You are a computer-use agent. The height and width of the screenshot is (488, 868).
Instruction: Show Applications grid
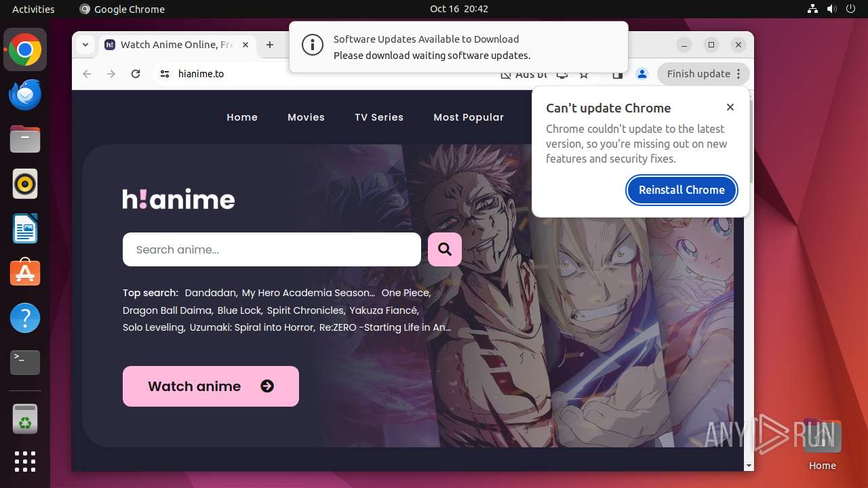(x=25, y=462)
